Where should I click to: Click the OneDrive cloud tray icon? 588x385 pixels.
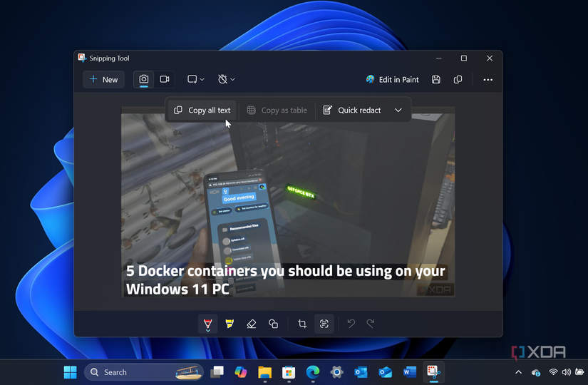535,372
